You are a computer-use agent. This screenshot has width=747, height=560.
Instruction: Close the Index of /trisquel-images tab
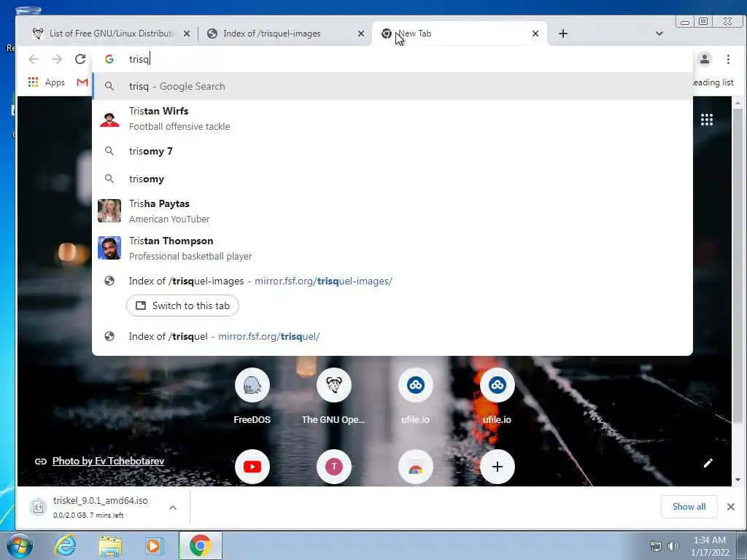[x=360, y=34]
